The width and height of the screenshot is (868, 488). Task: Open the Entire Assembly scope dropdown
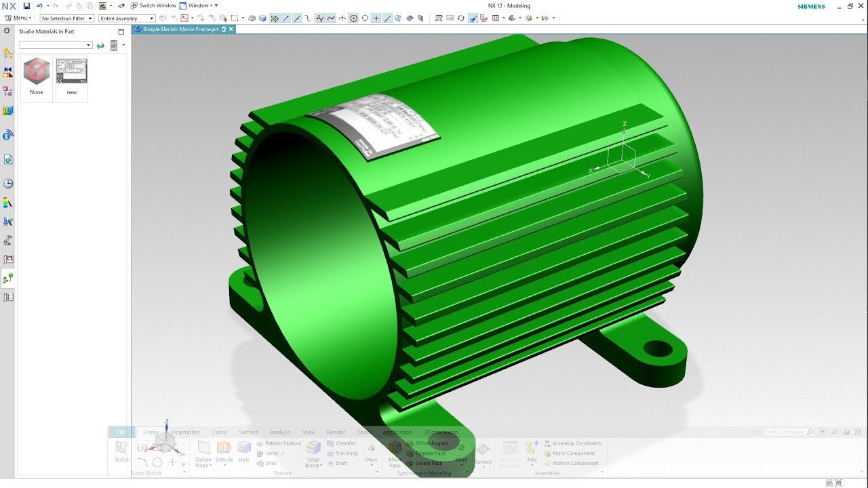[127, 18]
